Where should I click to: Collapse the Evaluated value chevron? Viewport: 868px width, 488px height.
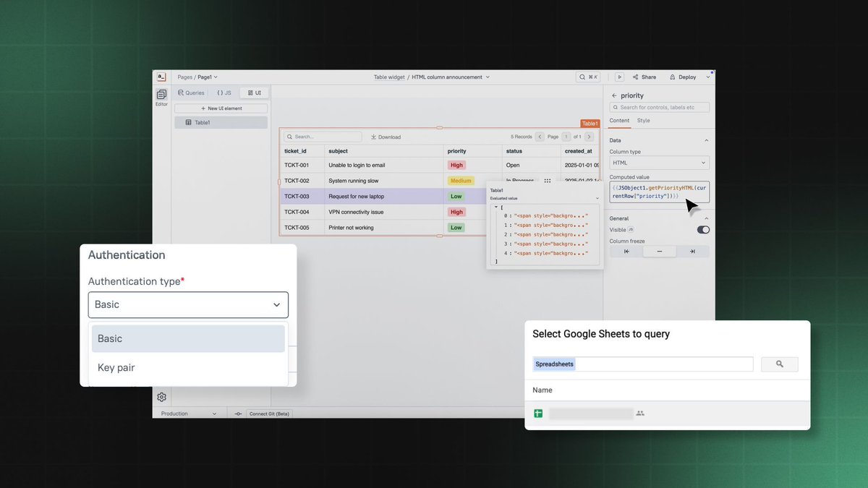pyautogui.click(x=597, y=198)
